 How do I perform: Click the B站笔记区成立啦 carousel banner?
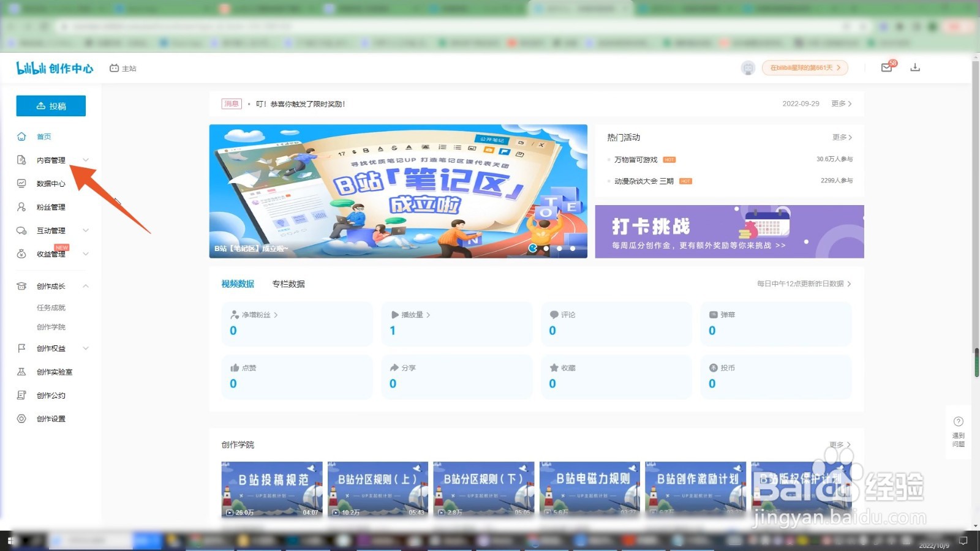(x=398, y=191)
